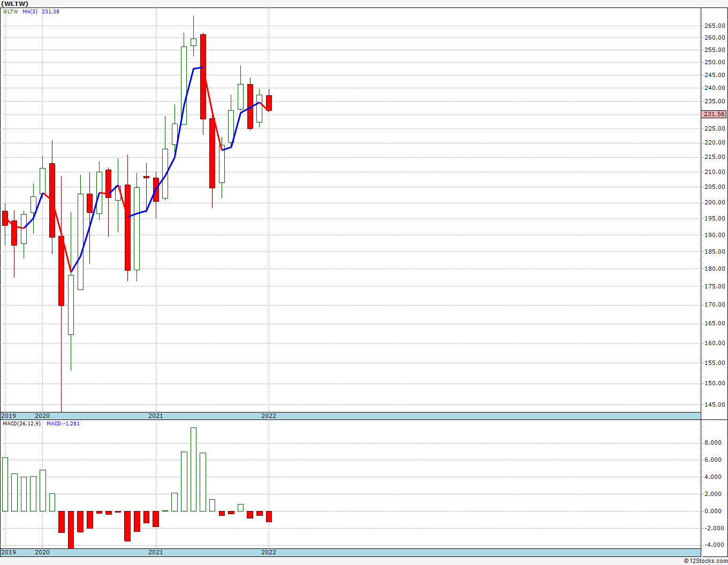
Task: Click the 195.00 price axis label
Action: click(x=715, y=218)
